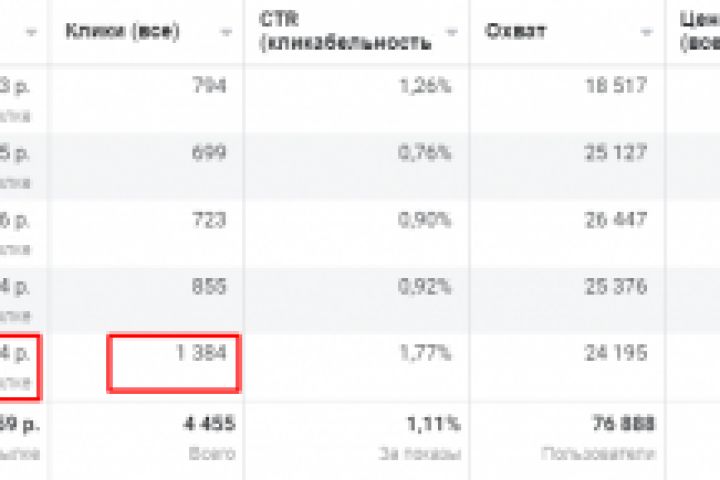Click the clicks value 855
720x480 pixels.
coord(208,287)
